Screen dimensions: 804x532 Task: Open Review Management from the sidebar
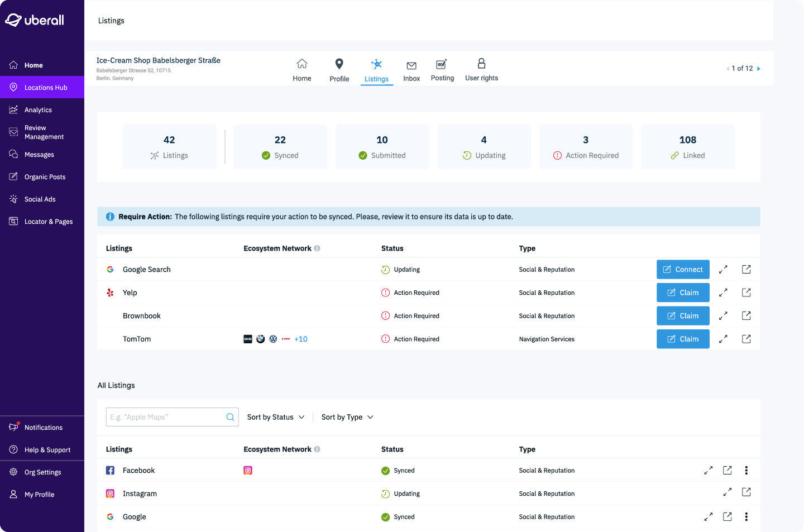click(44, 132)
